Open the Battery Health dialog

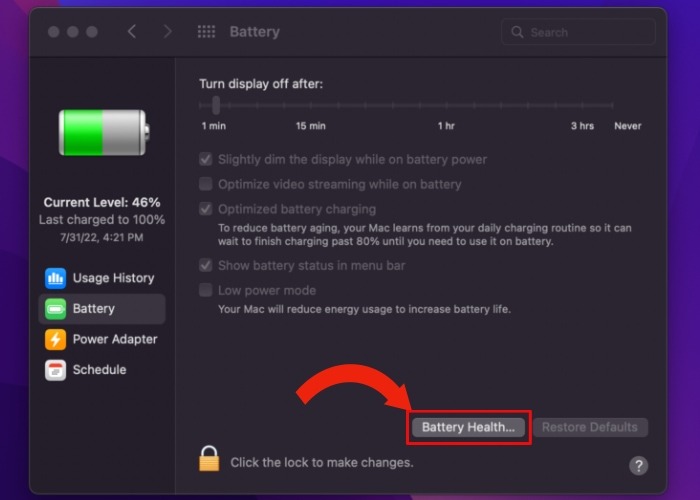click(x=468, y=427)
